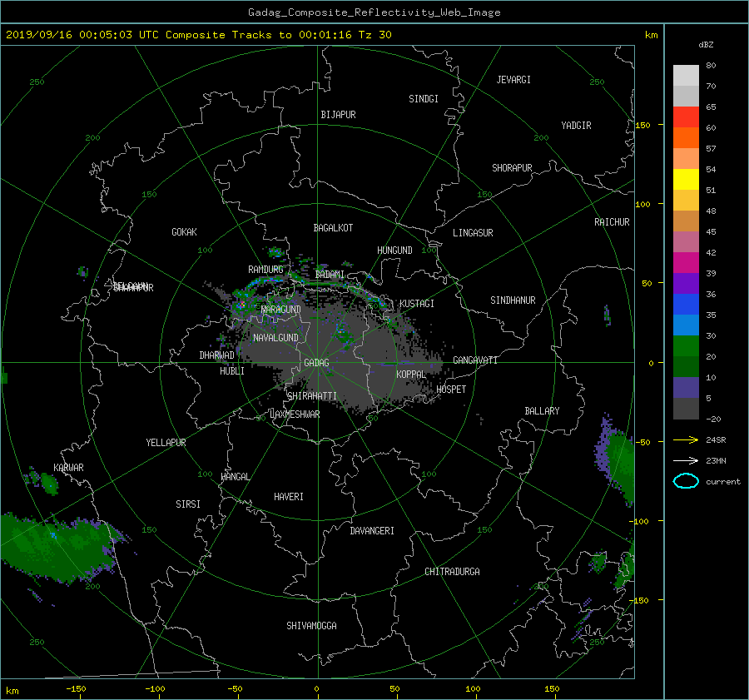The height and width of the screenshot is (700, 749).
Task: Select the BIJAPUR city label
Action: coord(338,115)
